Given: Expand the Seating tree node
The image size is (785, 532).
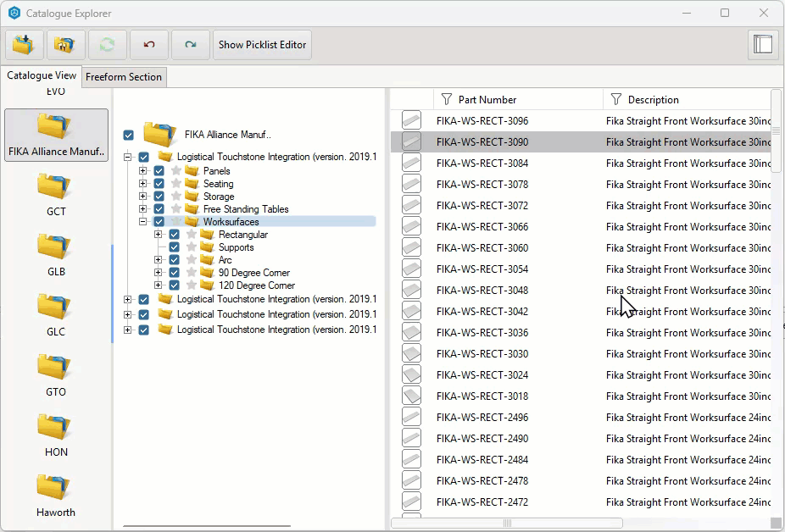Looking at the screenshot, I should pos(142,184).
